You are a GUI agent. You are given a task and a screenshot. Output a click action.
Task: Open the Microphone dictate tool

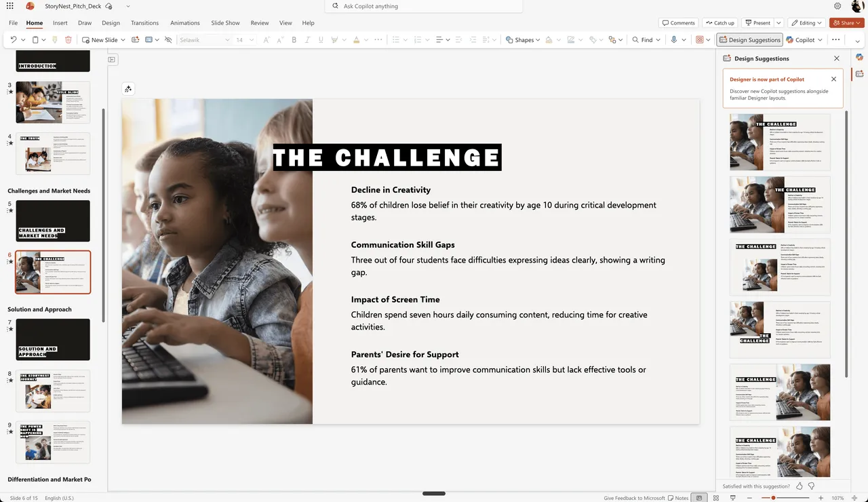click(x=674, y=40)
